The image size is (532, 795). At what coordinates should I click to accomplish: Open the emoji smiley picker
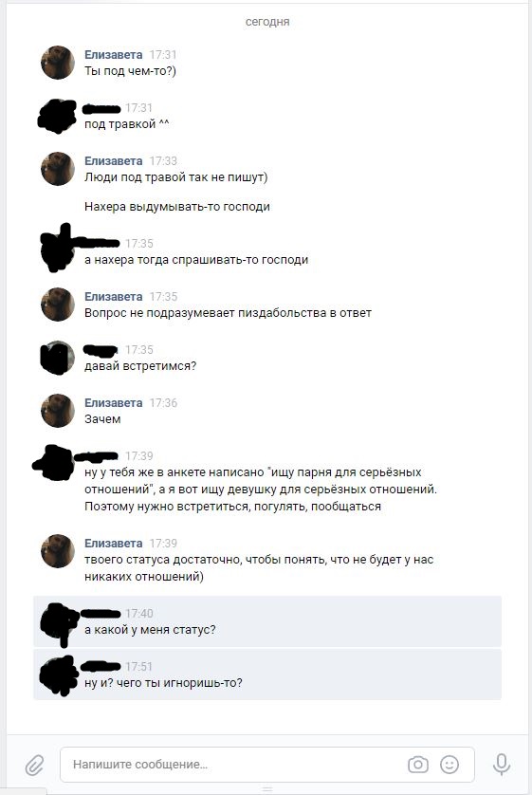tap(449, 764)
